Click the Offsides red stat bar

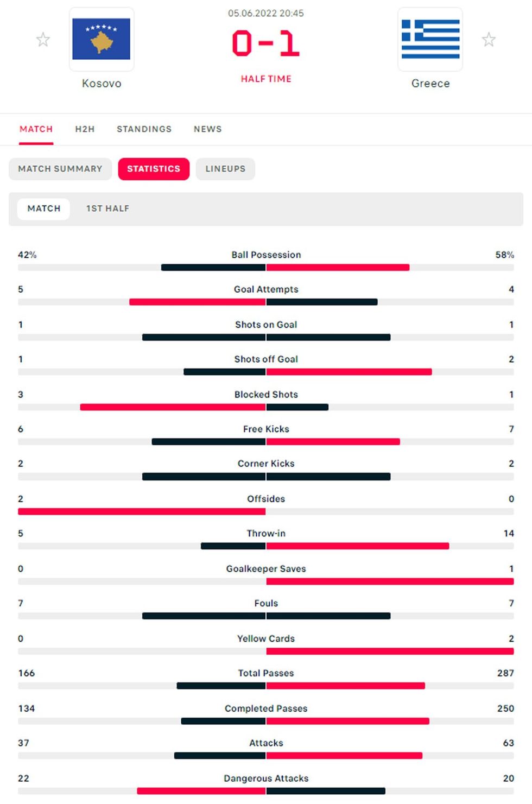142,511
